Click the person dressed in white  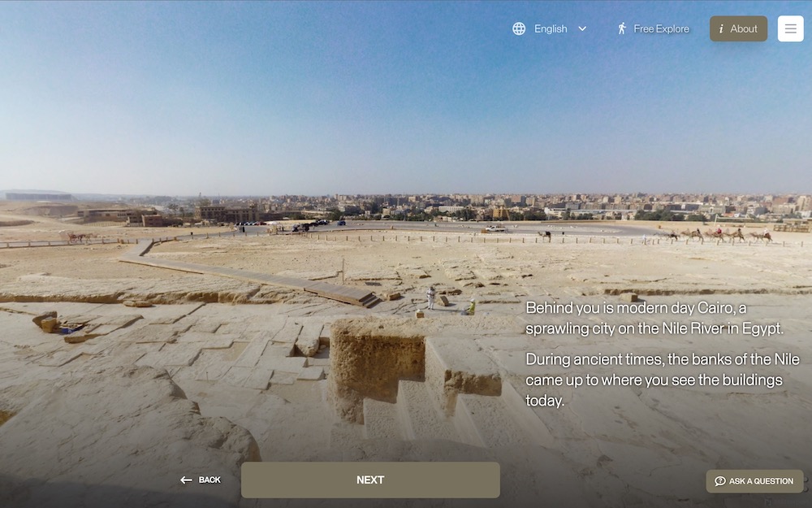click(431, 298)
